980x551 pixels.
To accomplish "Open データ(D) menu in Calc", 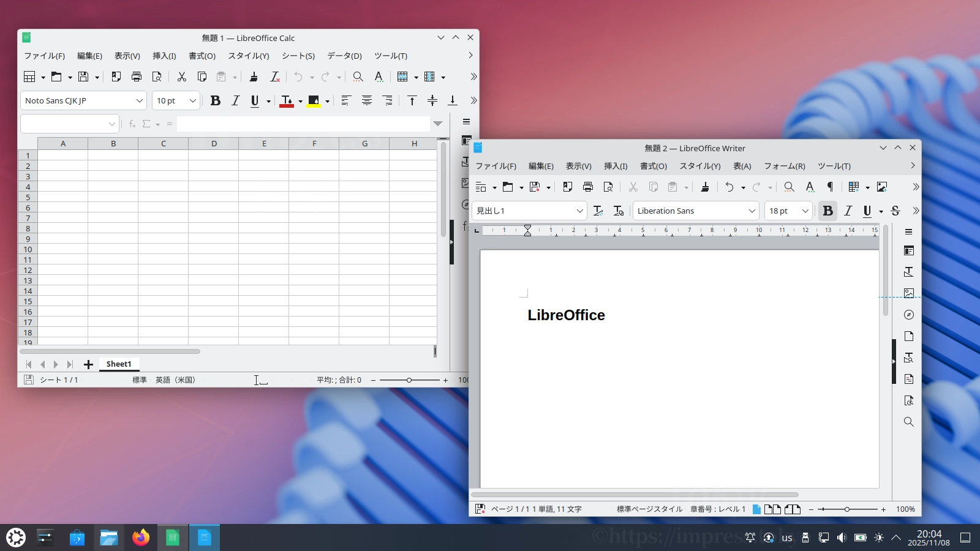I will (x=344, y=56).
